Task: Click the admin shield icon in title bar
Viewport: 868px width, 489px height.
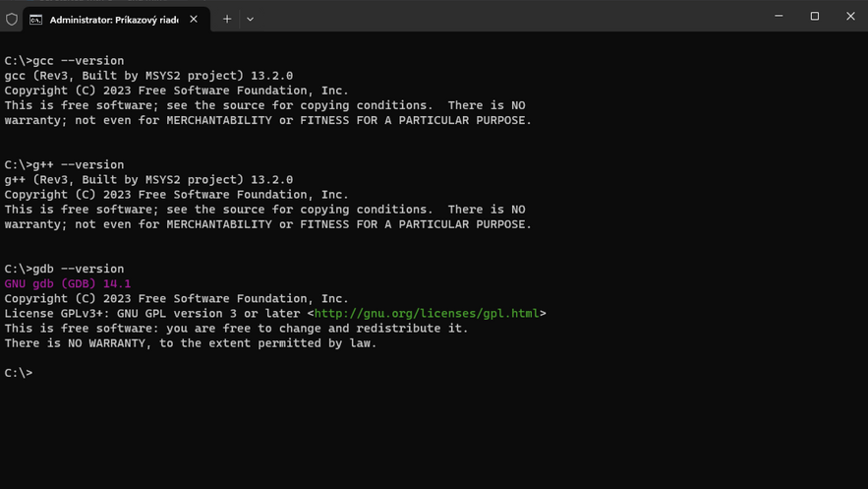Action: click(x=12, y=20)
